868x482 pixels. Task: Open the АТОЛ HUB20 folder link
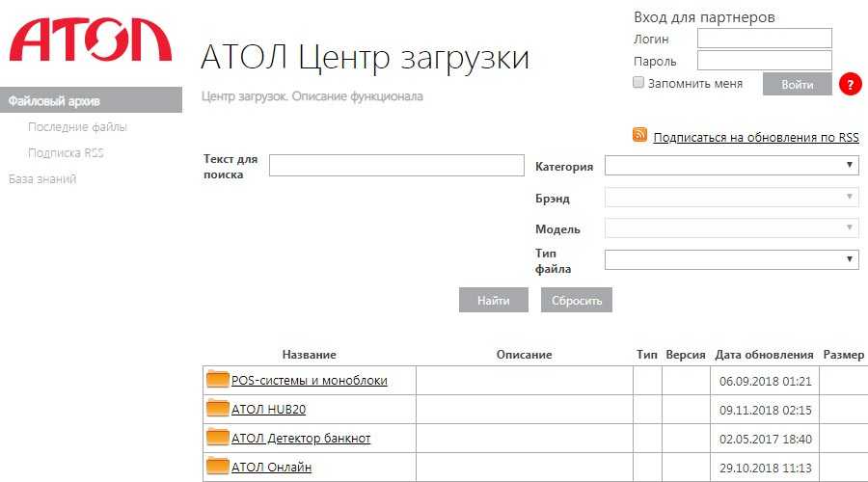[268, 410]
